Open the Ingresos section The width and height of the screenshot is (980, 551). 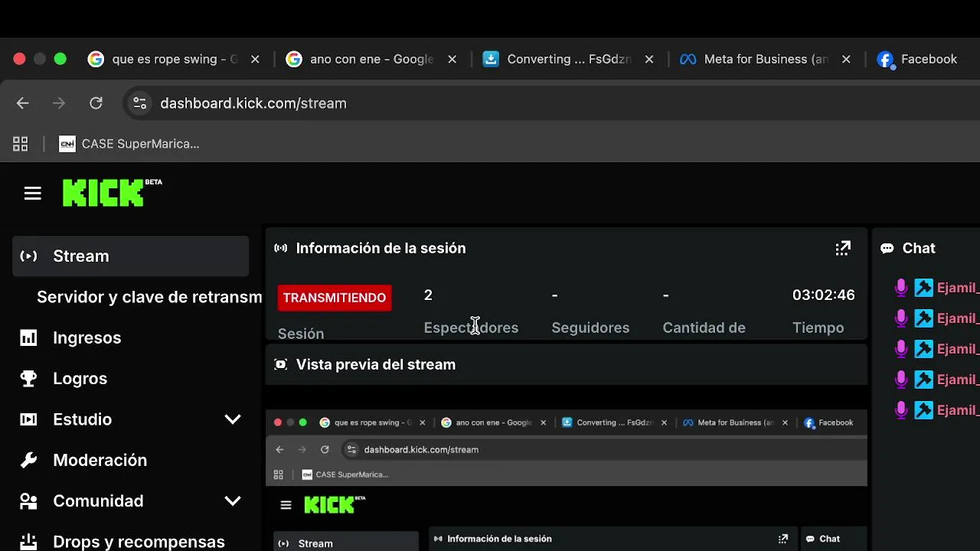coord(87,337)
